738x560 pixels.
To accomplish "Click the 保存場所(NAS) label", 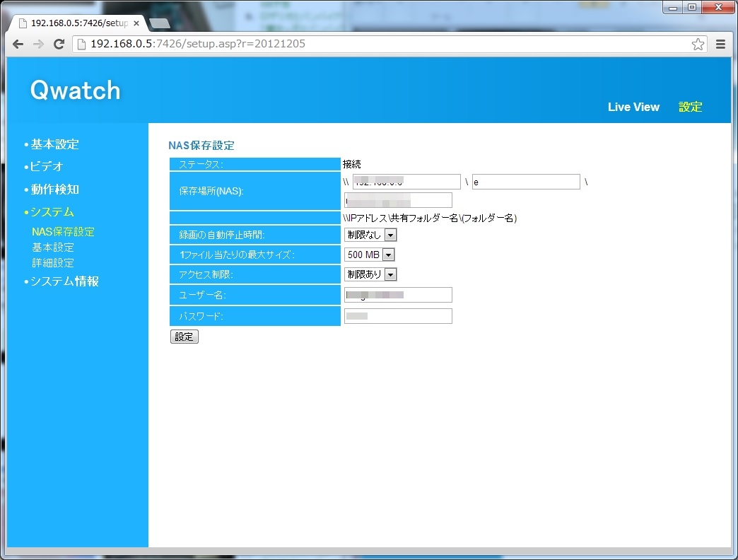I will click(211, 191).
